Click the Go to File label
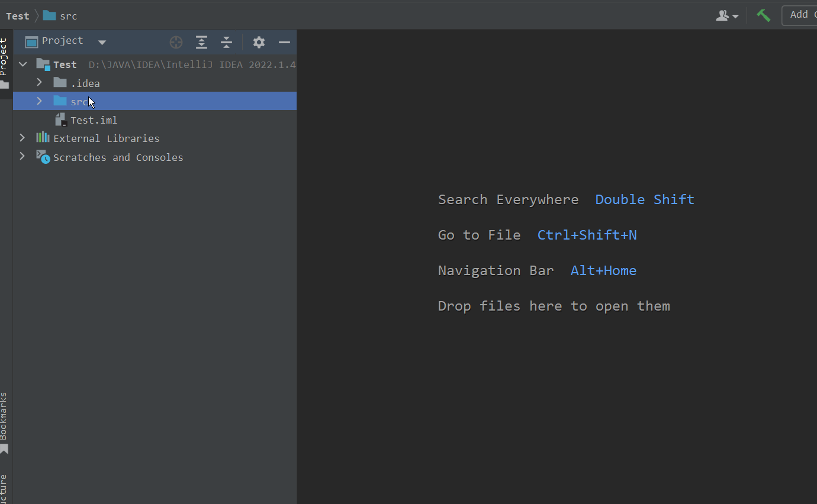 click(479, 235)
